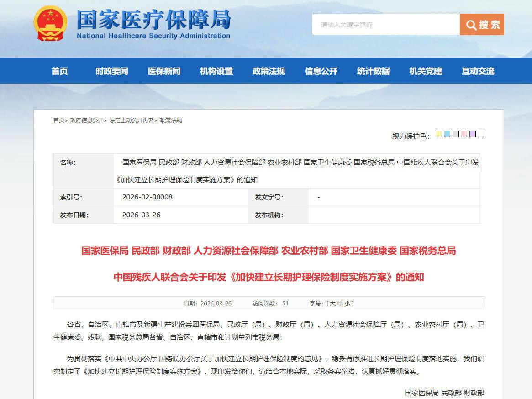
Task: Select the pink eye-protection color swatch
Action: click(464, 134)
